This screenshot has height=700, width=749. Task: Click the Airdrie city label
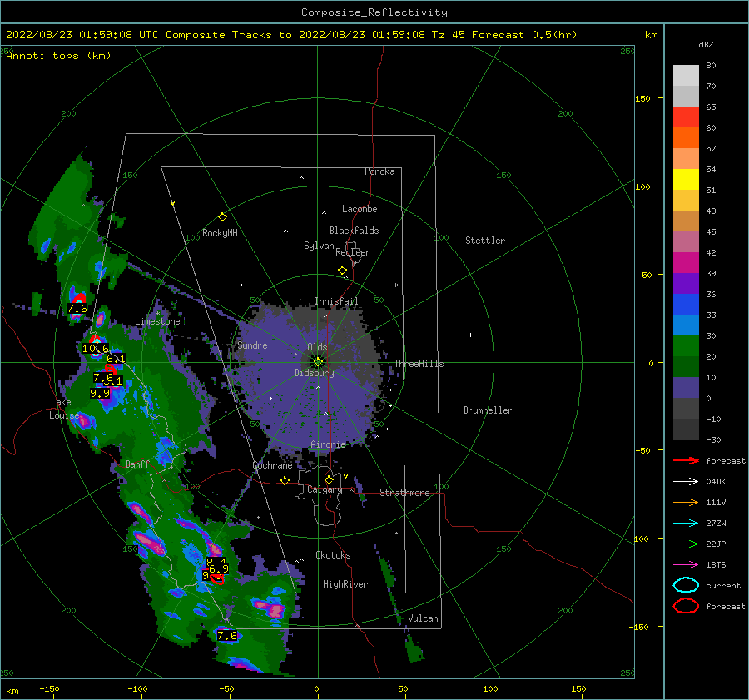[328, 444]
